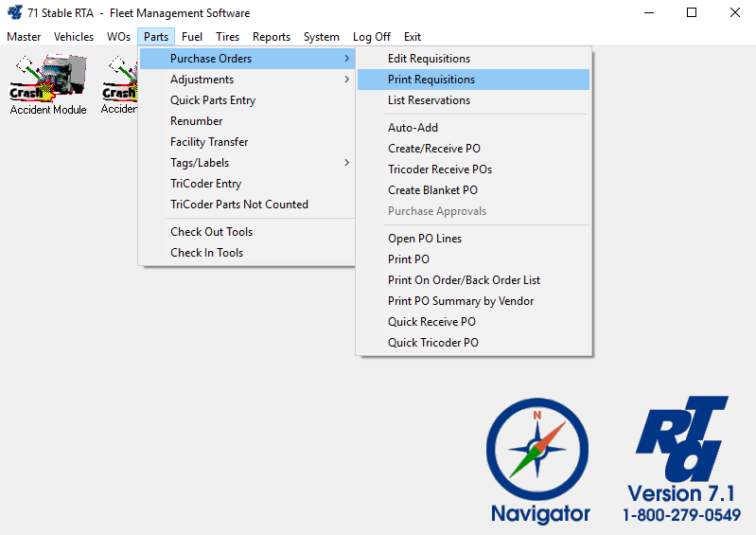Viewport: 756px width, 535px height.
Task: Select Create/Receive PO
Action: (x=434, y=149)
